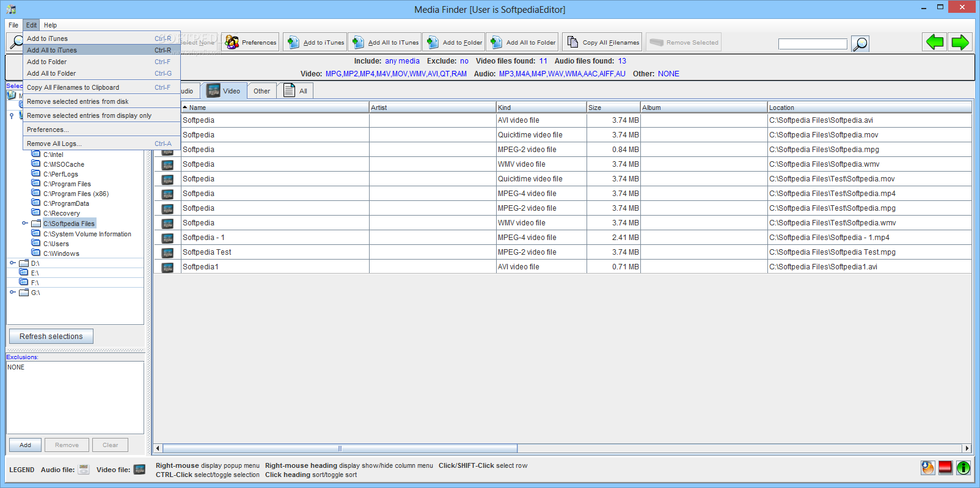Click the Size column header

click(613, 107)
